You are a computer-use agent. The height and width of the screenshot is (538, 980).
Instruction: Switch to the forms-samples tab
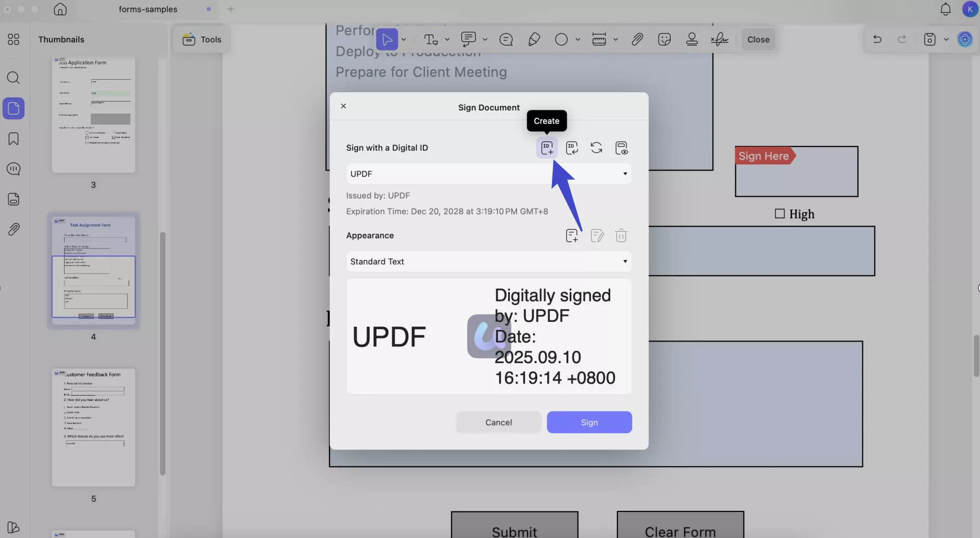[x=148, y=9]
